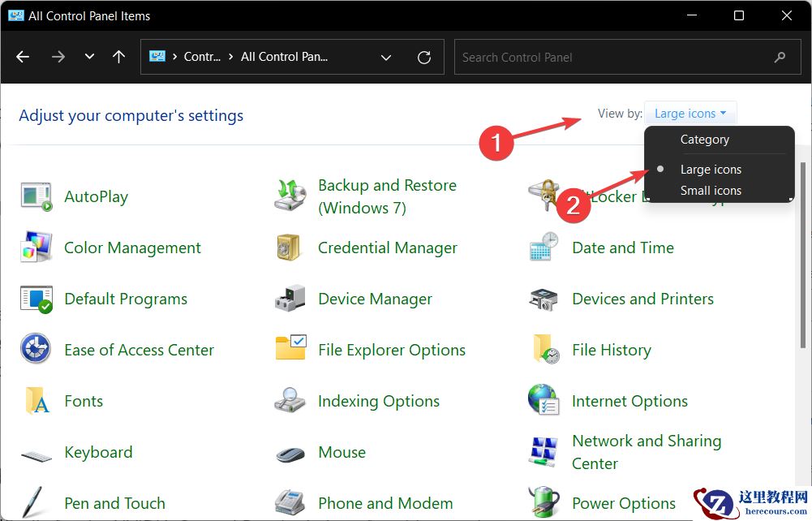
Task: Select the Large icons view option
Action: pyautogui.click(x=711, y=170)
